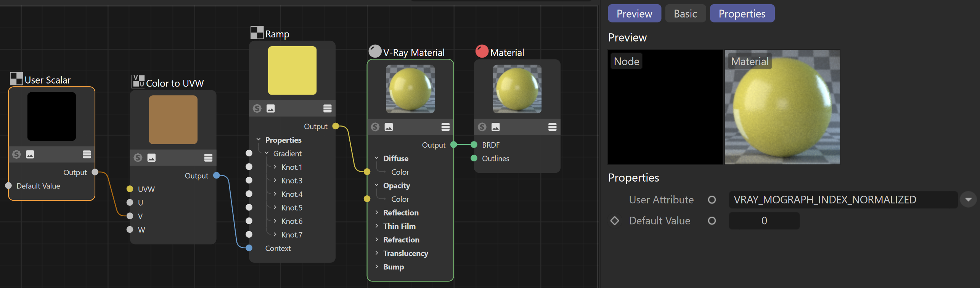Open the hamburger menu on Color to UVW node

tap(208, 158)
